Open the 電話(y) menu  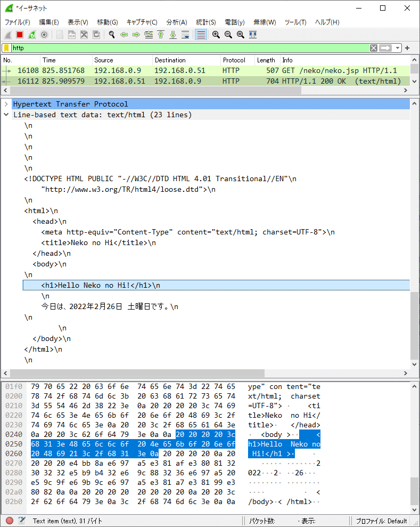click(x=235, y=22)
